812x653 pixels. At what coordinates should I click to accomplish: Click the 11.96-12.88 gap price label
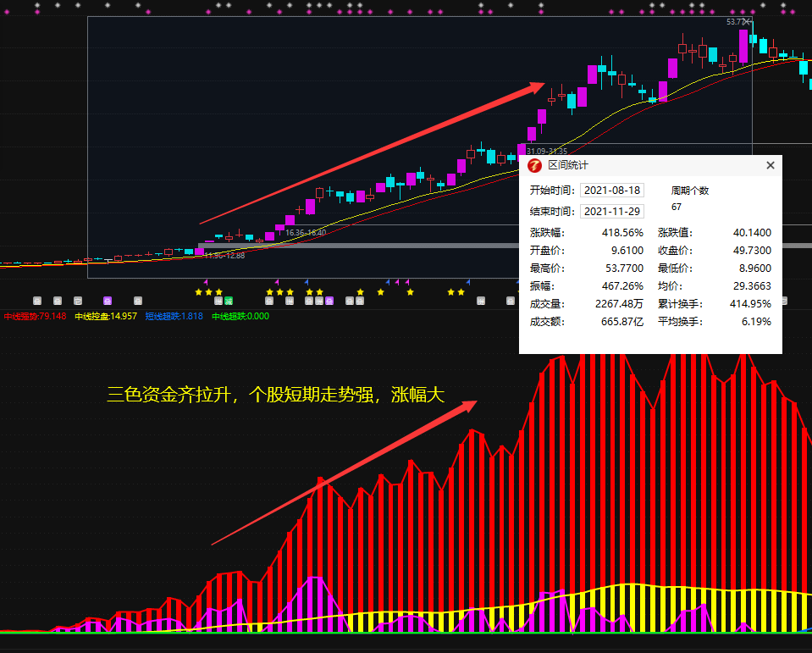[x=224, y=255]
